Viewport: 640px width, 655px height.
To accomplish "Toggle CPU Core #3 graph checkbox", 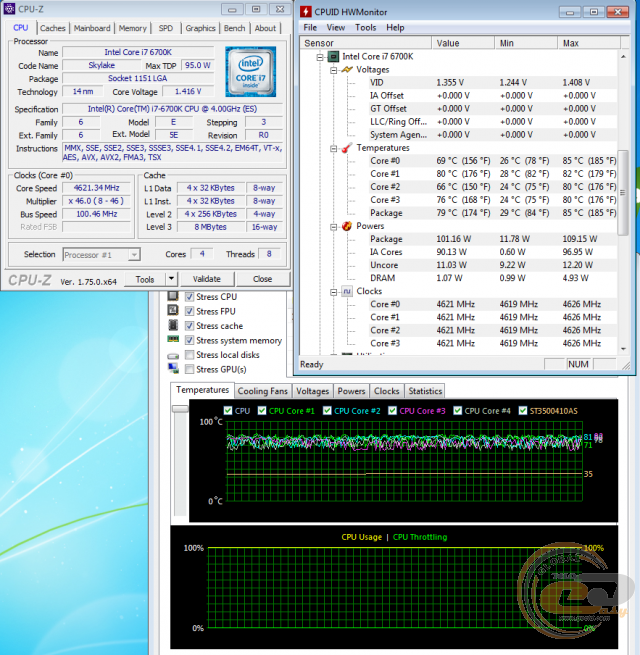I will point(392,411).
